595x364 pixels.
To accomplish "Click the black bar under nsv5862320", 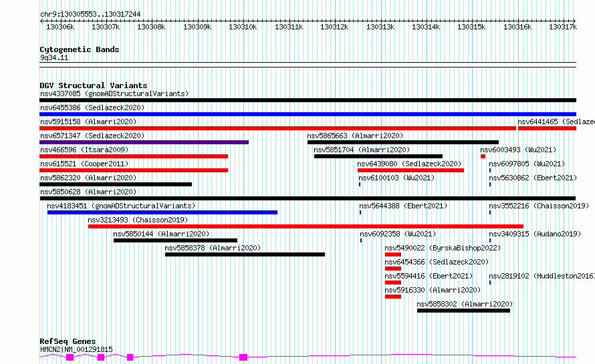I will 116,184.
